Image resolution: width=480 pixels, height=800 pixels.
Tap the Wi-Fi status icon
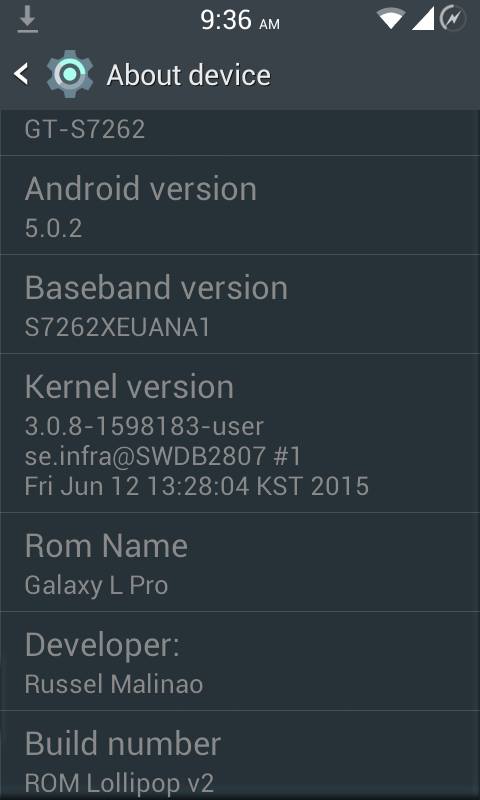[391, 20]
